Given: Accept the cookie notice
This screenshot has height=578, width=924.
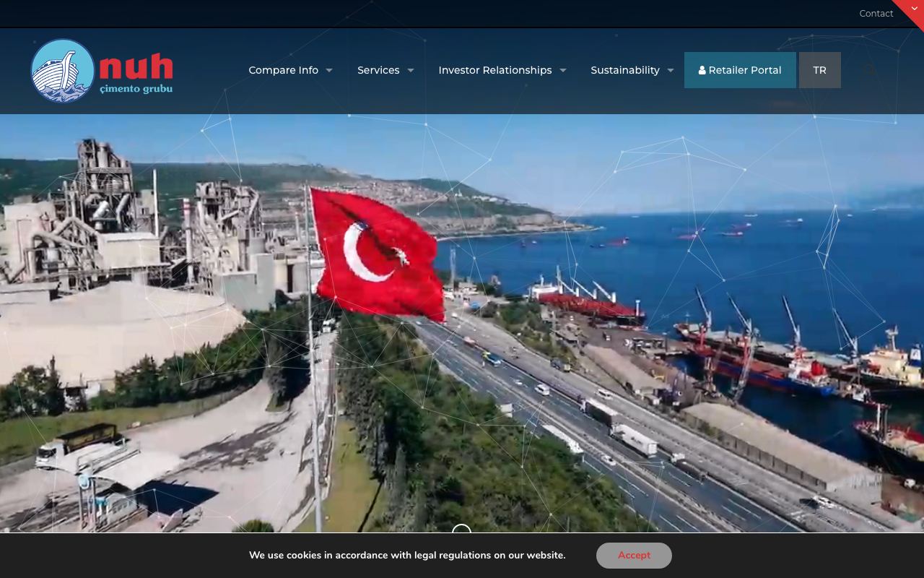Looking at the screenshot, I should click(634, 555).
